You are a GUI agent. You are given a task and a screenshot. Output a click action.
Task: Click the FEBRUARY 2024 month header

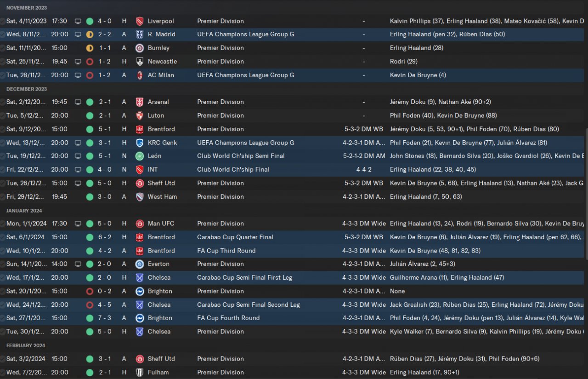click(x=26, y=345)
